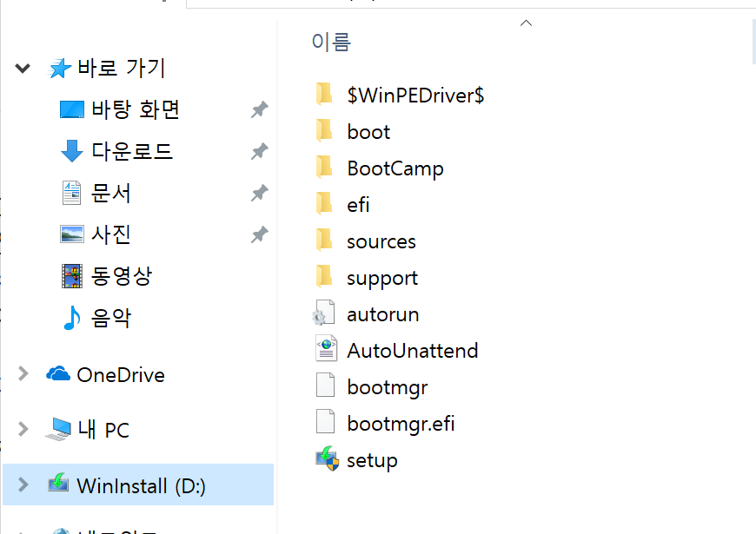Viewport: 756px width, 534px height.
Task: Select the autorun settings file icon
Action: click(323, 313)
